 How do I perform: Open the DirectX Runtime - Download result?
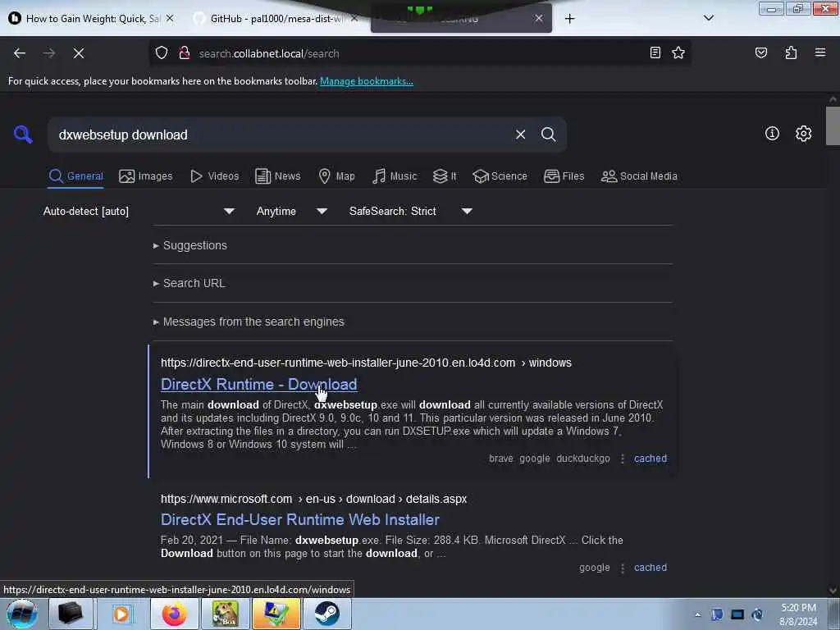pos(258,384)
